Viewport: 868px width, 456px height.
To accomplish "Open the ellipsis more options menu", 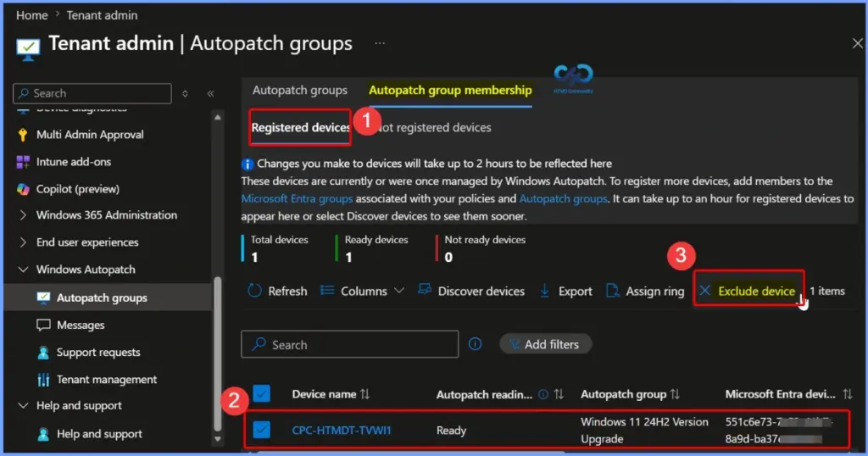I will coord(380,43).
